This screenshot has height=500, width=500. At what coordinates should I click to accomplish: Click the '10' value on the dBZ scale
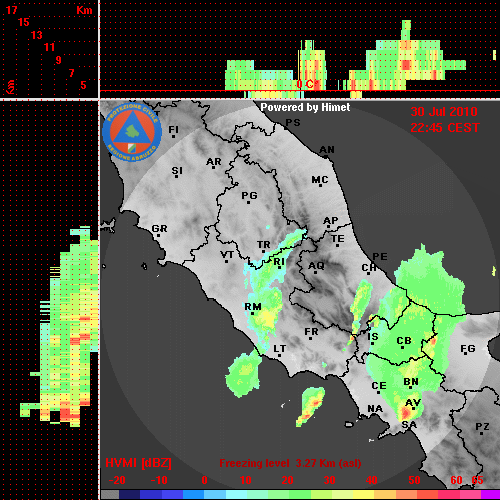tap(246, 480)
